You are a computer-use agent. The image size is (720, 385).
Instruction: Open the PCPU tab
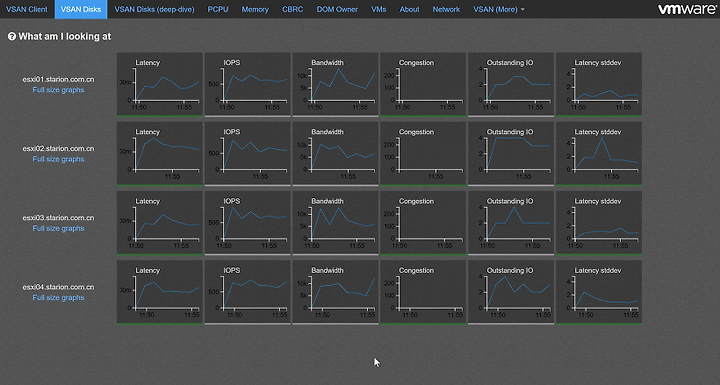coord(218,9)
